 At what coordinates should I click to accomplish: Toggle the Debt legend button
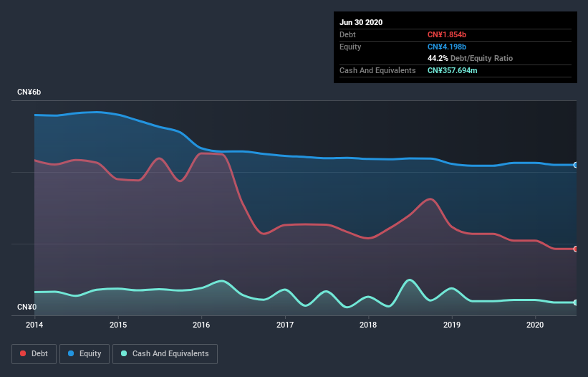click(34, 354)
